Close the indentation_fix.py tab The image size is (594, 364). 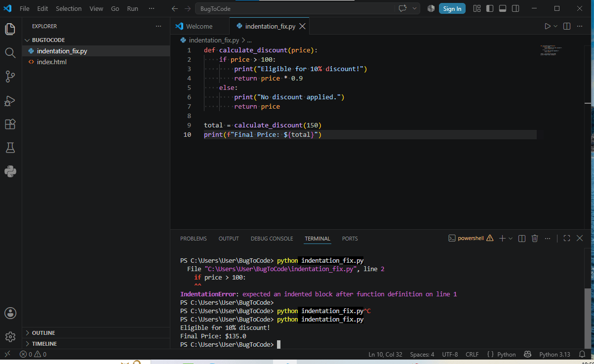(303, 27)
